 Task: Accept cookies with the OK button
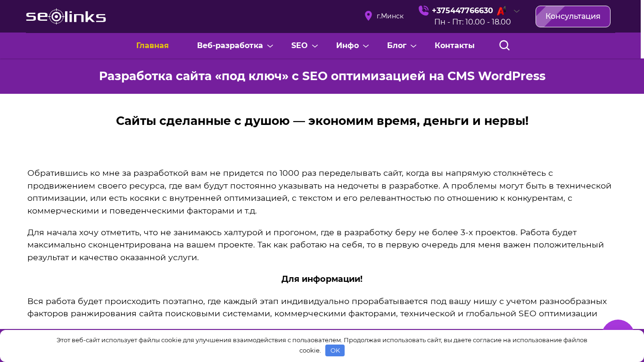pyautogui.click(x=335, y=350)
